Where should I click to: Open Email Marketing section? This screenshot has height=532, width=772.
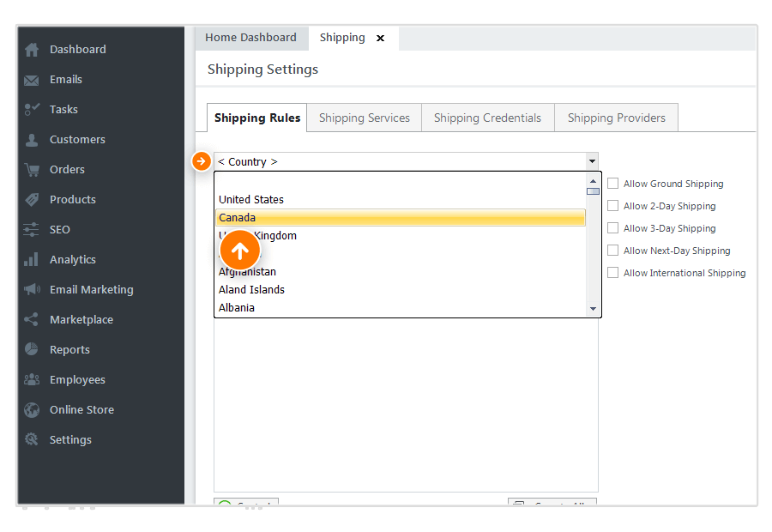tap(92, 290)
